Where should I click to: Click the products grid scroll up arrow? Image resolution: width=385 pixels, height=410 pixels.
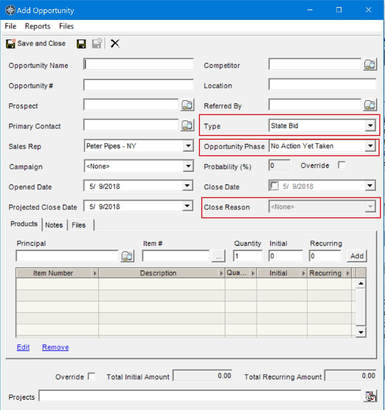point(361,284)
